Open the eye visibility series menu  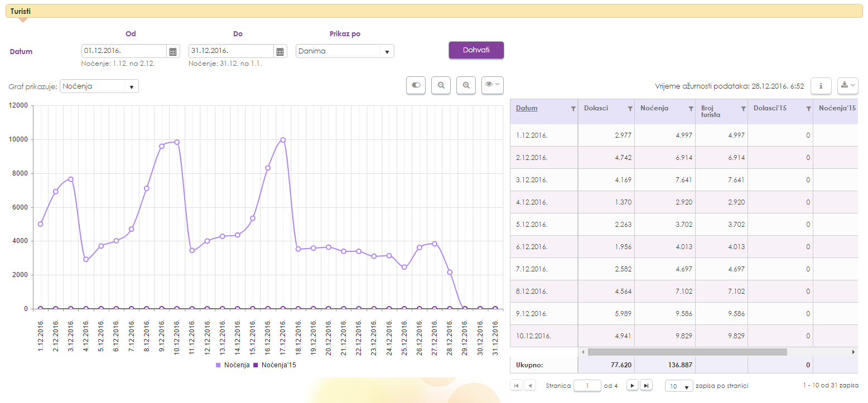coord(492,85)
